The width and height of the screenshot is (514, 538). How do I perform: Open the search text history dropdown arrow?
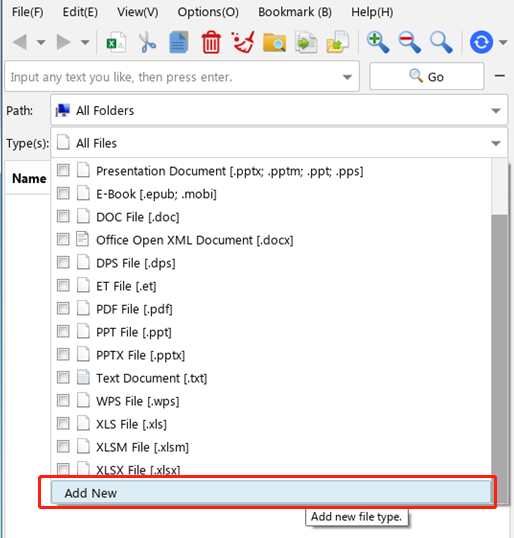(x=347, y=77)
